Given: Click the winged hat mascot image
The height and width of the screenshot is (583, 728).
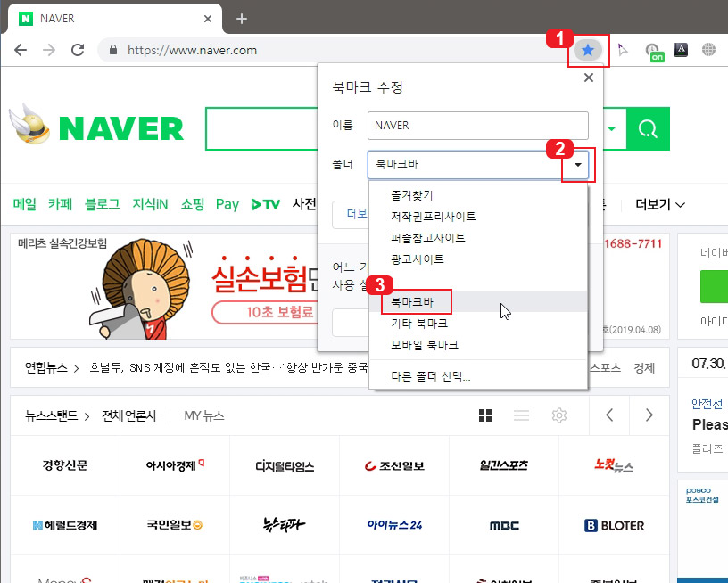Looking at the screenshot, I should pos(29,124).
